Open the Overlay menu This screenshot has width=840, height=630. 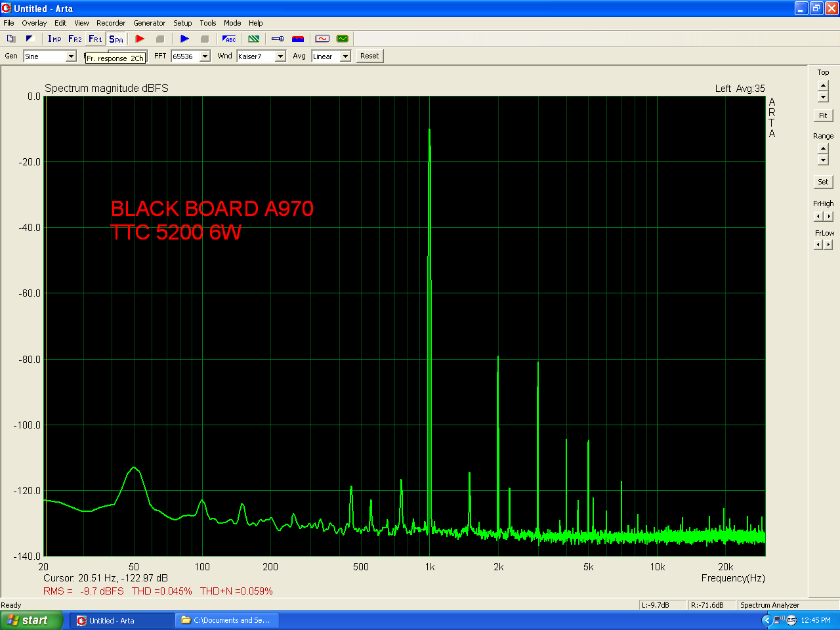pyautogui.click(x=34, y=23)
